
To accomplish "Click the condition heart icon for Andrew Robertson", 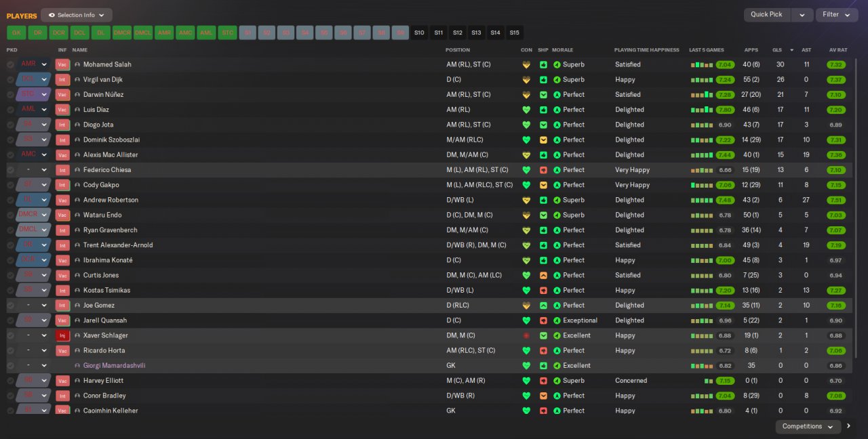I will click(x=526, y=200).
